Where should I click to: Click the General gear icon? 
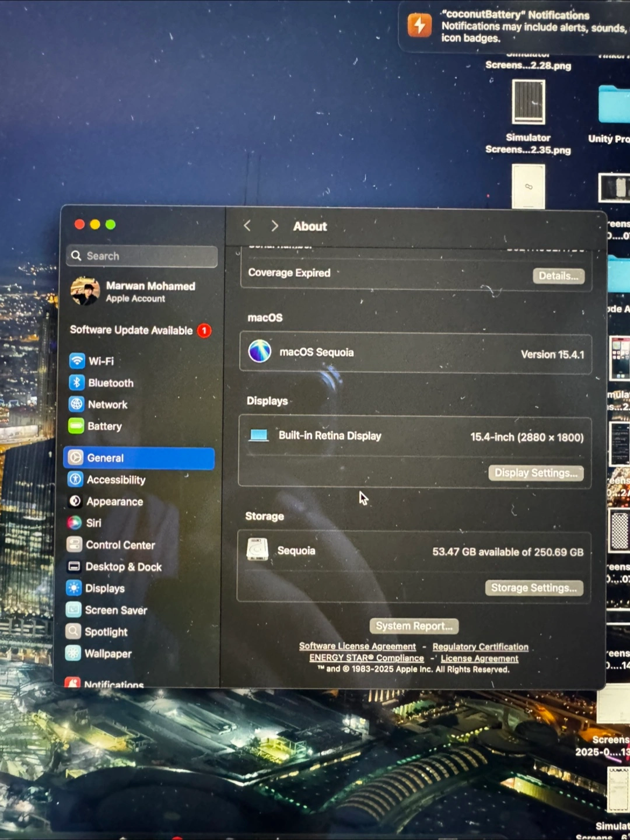pos(75,457)
